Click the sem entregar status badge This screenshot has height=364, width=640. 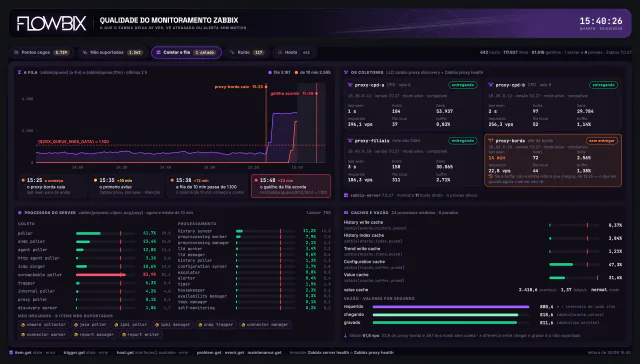pos(602,140)
